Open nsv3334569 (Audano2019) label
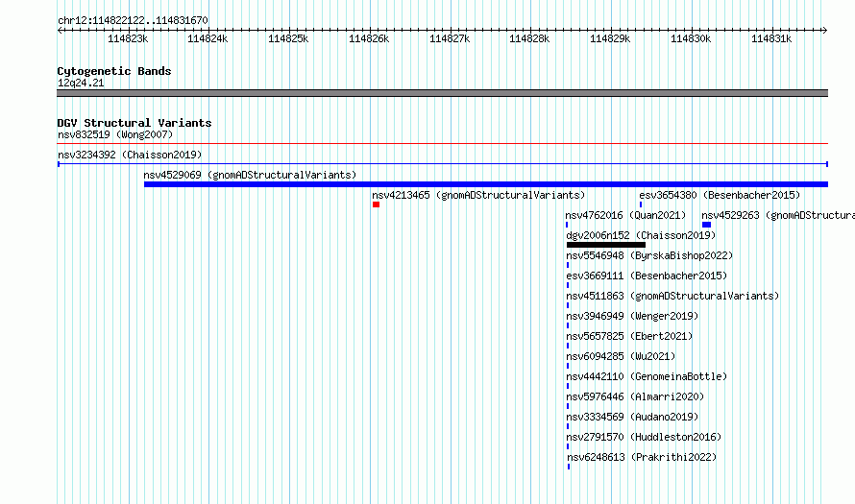This screenshot has width=855, height=504. click(x=632, y=417)
